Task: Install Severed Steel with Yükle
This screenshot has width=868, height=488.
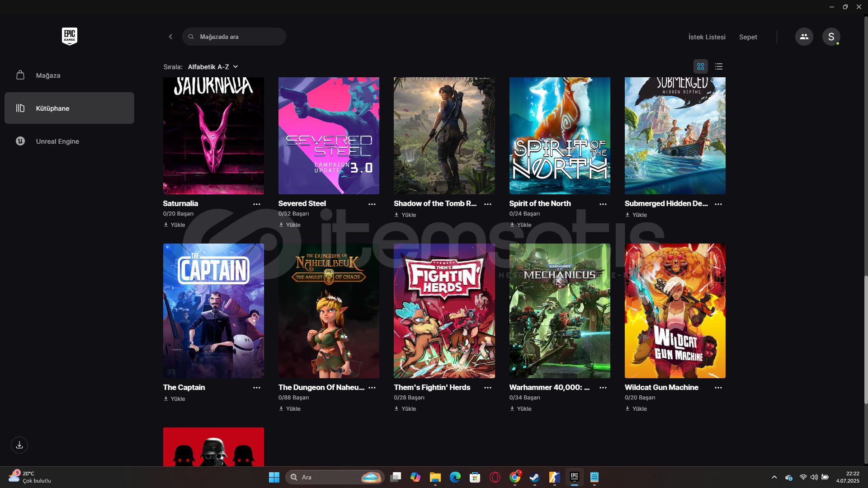Action: 290,225
